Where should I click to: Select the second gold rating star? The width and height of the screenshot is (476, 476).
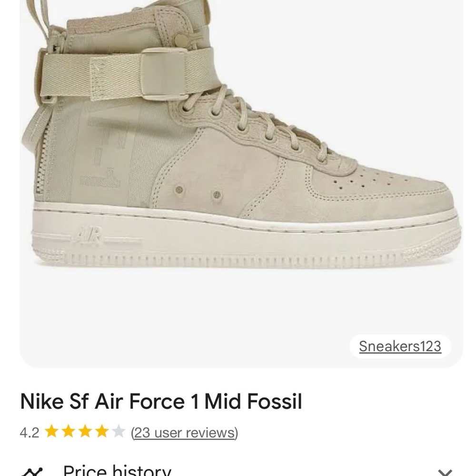pyautogui.click(x=68, y=430)
